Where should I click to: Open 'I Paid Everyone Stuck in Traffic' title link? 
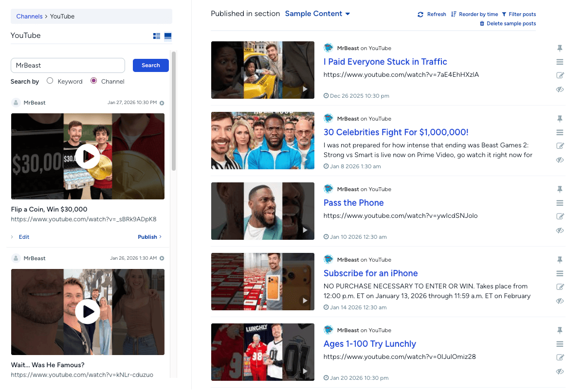click(x=385, y=62)
